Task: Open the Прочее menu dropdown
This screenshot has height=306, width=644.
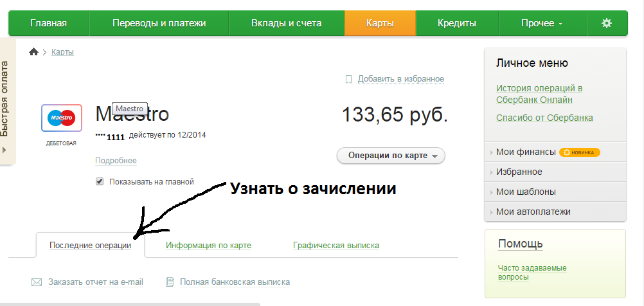Action: pyautogui.click(x=542, y=23)
